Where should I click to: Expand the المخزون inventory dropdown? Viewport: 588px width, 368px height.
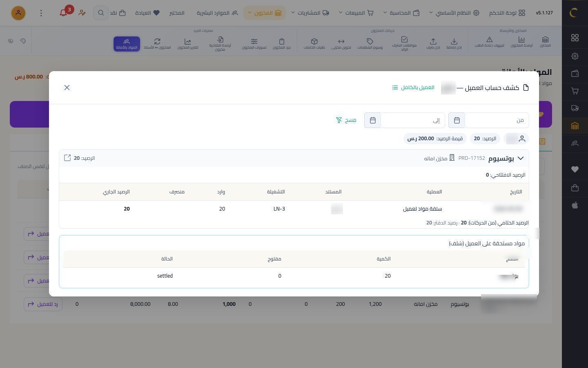265,13
